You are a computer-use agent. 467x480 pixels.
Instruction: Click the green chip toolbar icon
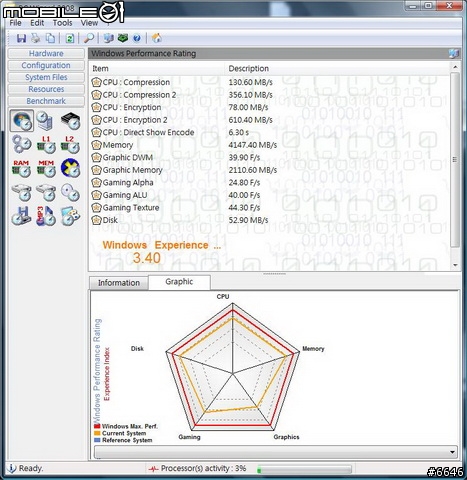pyautogui.click(x=123, y=38)
